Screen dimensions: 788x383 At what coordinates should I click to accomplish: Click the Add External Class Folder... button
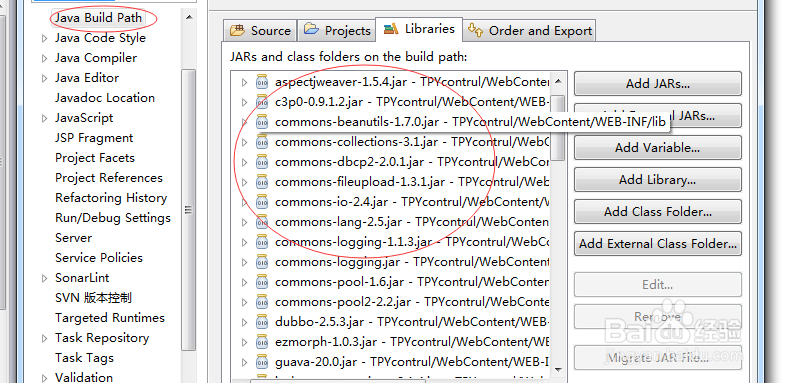[658, 244]
